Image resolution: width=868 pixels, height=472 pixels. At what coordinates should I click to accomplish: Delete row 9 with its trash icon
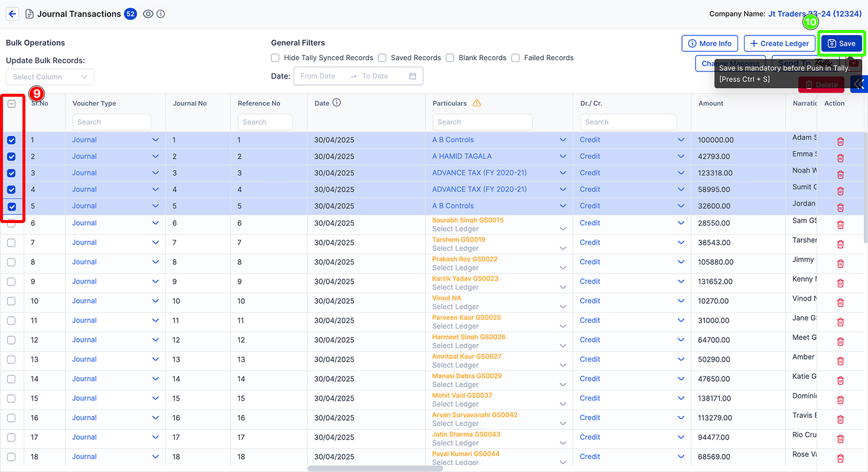(x=840, y=283)
